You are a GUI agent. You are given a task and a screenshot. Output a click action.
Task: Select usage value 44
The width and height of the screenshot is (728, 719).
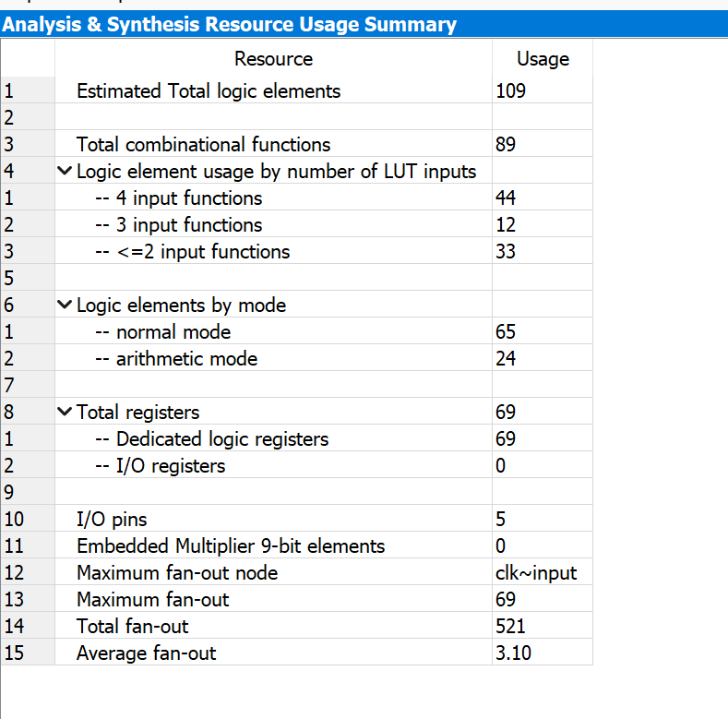tap(505, 198)
